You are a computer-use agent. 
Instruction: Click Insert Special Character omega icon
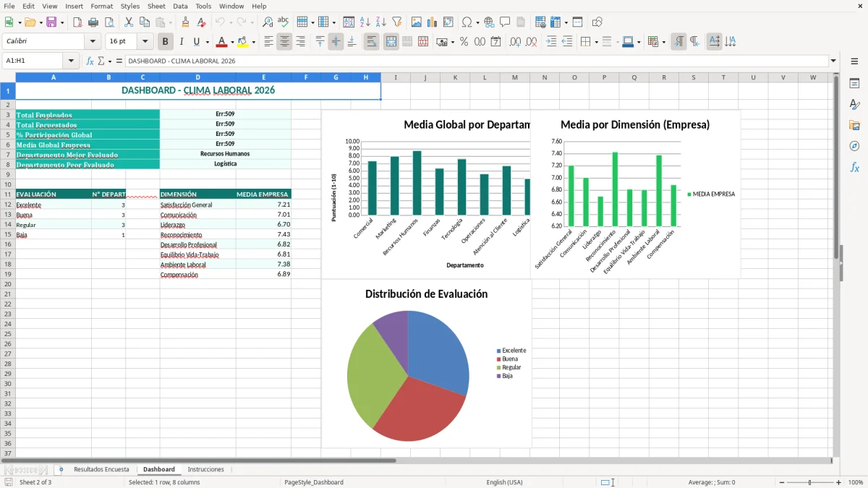pos(467,22)
